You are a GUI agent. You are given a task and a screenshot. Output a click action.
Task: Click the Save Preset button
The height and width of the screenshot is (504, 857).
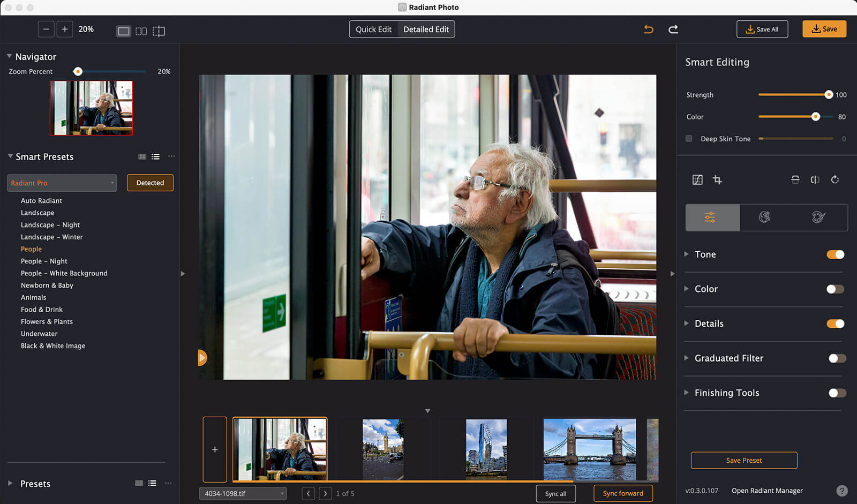[x=743, y=461]
